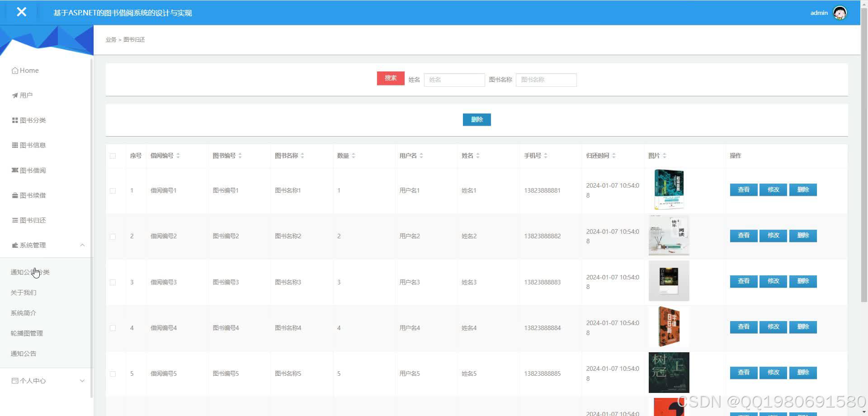
Task: Open 图书续借 in the sidebar
Action: (x=29, y=195)
